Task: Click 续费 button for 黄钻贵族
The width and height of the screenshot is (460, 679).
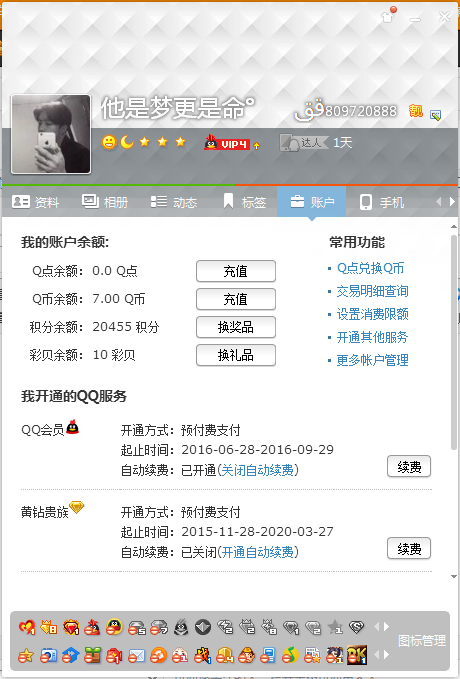Action: tap(409, 548)
